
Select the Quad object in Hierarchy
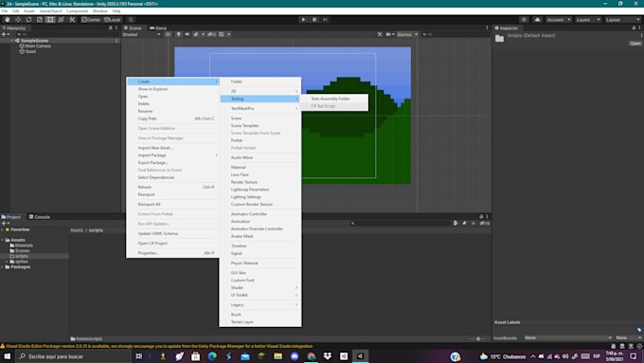click(30, 51)
